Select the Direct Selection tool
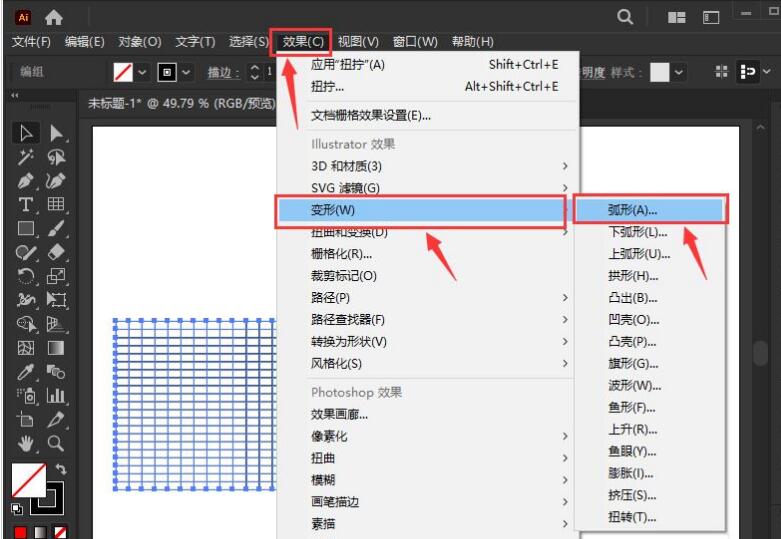781x539 pixels. click(x=57, y=134)
